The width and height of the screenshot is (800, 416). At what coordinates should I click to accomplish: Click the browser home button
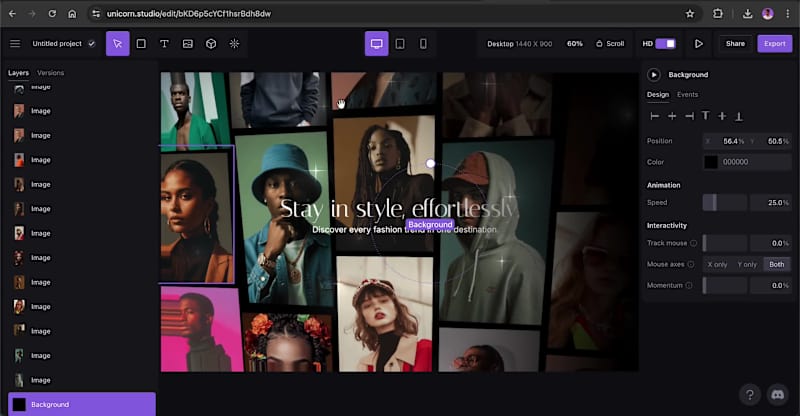coord(72,14)
